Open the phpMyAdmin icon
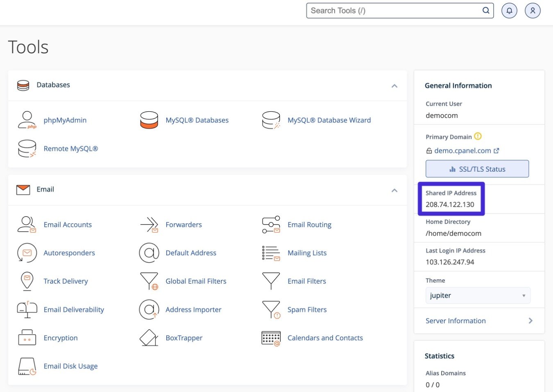 point(27,120)
